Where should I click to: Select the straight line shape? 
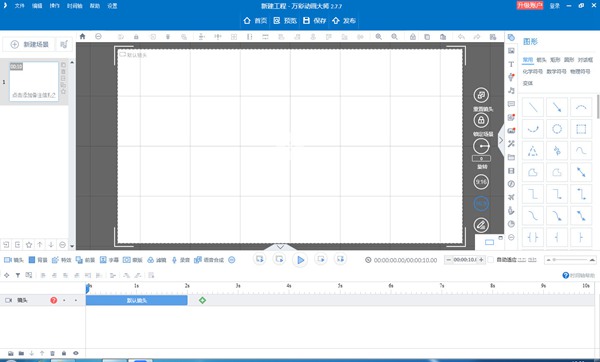(533, 108)
